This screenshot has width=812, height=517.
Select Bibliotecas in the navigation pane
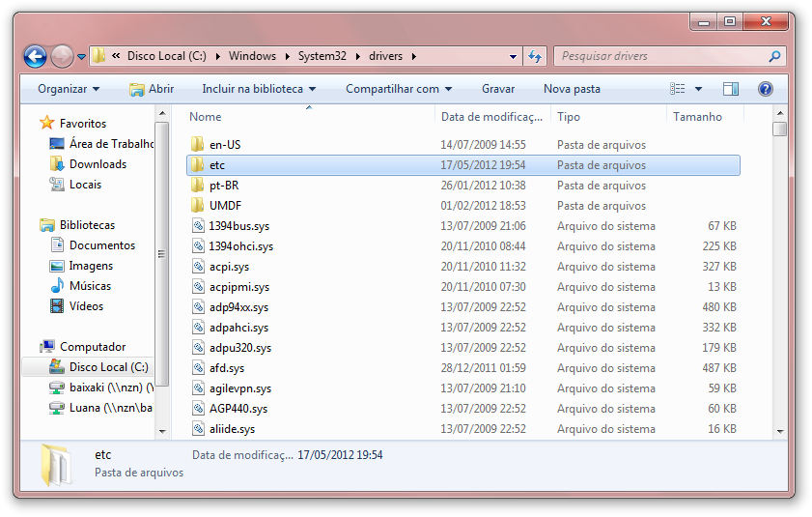pyautogui.click(x=87, y=225)
